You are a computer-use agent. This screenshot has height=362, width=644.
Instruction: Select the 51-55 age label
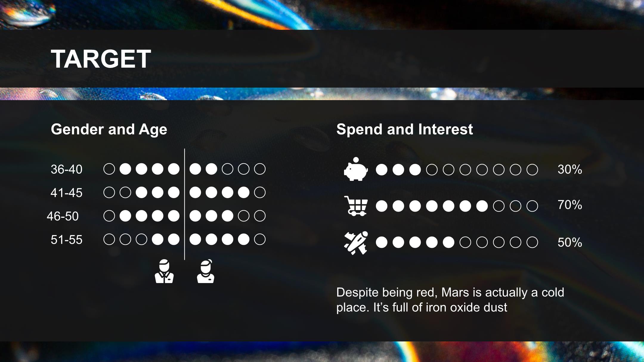click(66, 240)
